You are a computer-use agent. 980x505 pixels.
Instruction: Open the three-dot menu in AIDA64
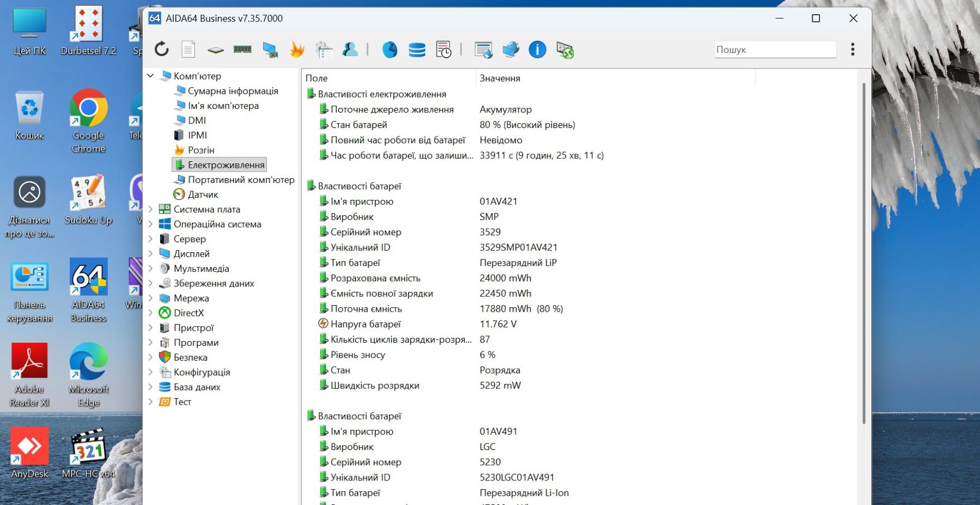click(853, 50)
